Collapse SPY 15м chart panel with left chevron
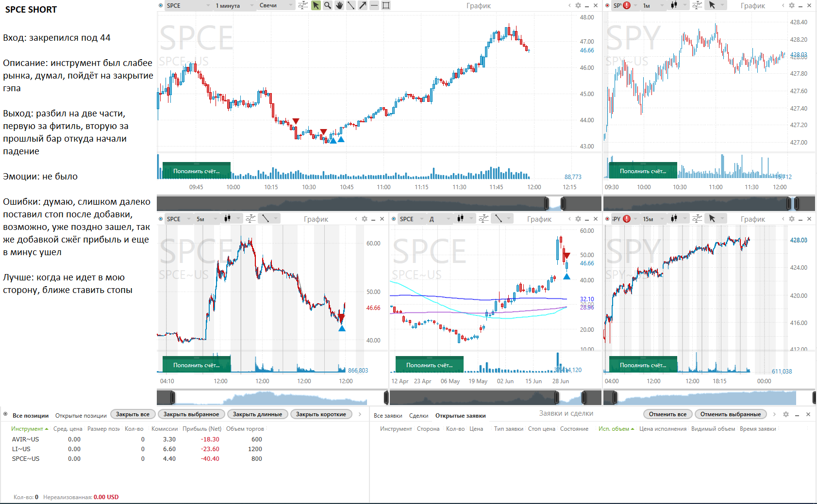 coord(783,219)
